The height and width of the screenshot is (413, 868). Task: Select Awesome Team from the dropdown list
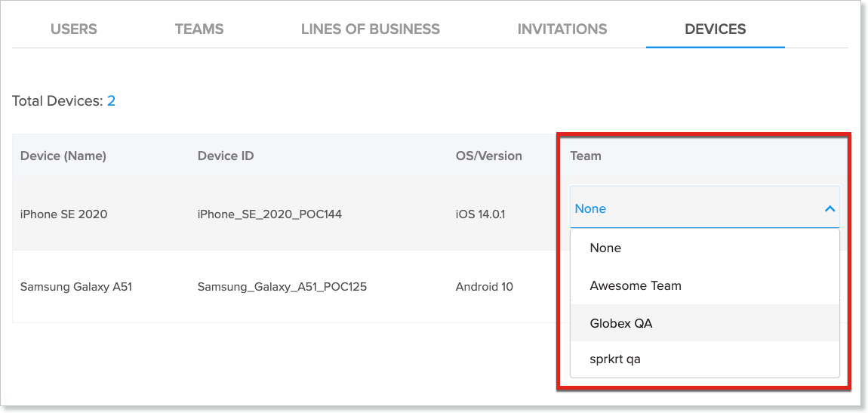tap(636, 285)
